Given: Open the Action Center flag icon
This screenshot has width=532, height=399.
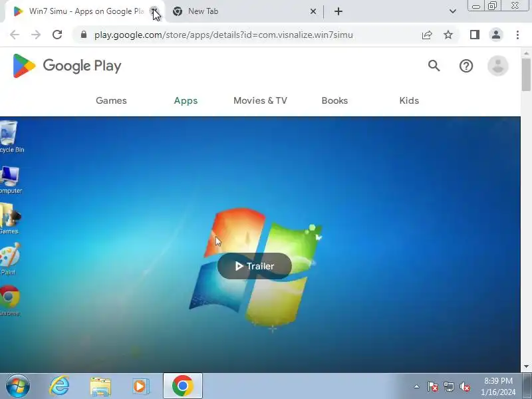Looking at the screenshot, I should (x=433, y=386).
